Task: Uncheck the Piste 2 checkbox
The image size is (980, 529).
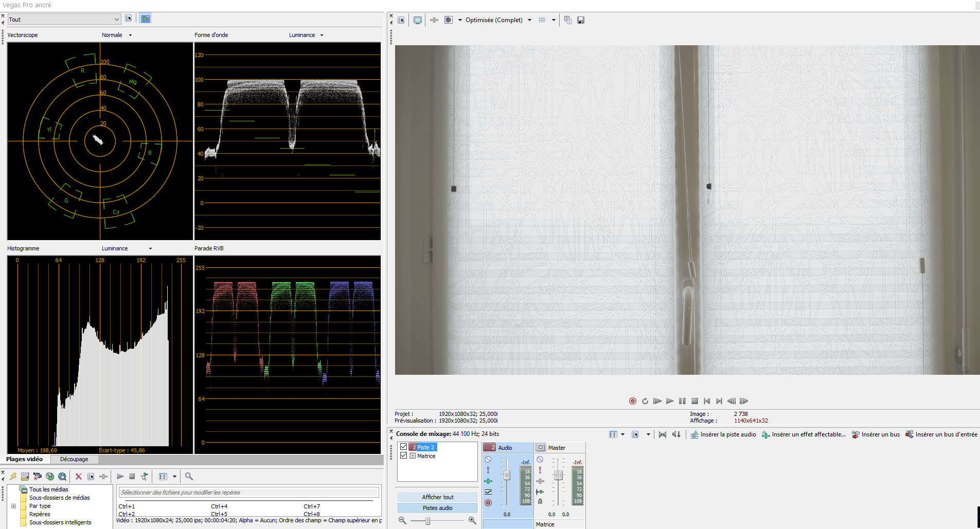Action: click(x=404, y=447)
